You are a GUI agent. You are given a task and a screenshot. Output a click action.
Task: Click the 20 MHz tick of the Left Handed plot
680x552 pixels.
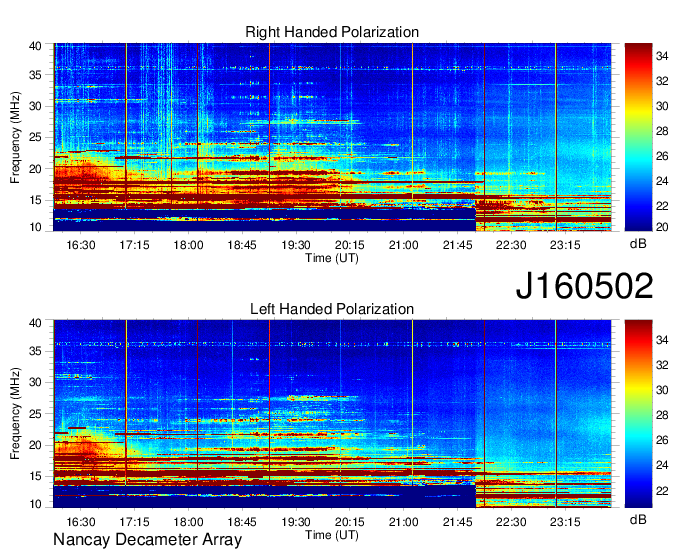click(35, 445)
